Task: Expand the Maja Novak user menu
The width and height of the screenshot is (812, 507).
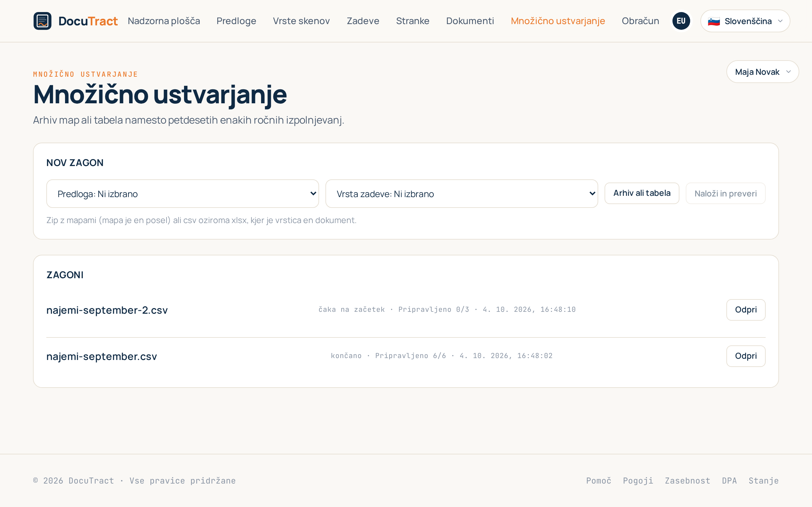Action: click(762, 72)
